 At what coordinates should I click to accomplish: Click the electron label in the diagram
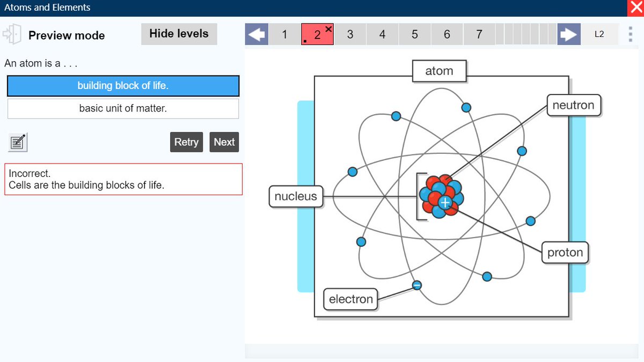point(350,299)
